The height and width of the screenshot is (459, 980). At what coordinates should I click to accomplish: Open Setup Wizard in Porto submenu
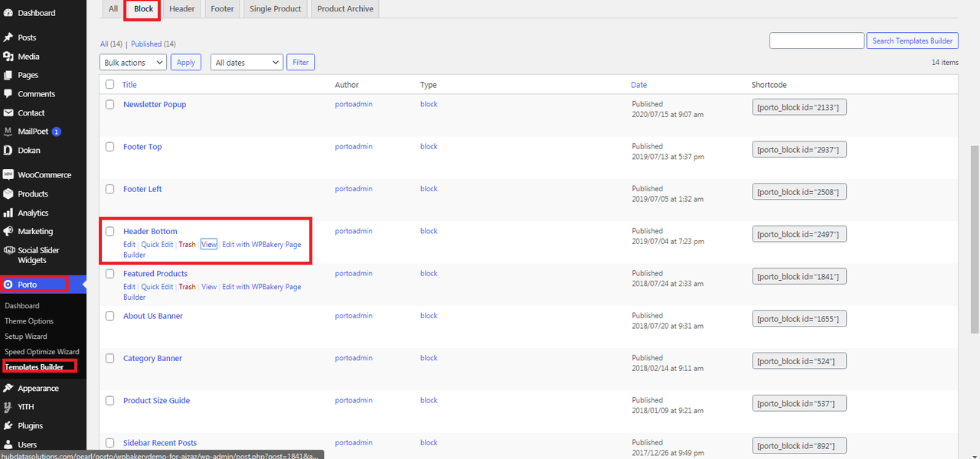[x=26, y=337]
